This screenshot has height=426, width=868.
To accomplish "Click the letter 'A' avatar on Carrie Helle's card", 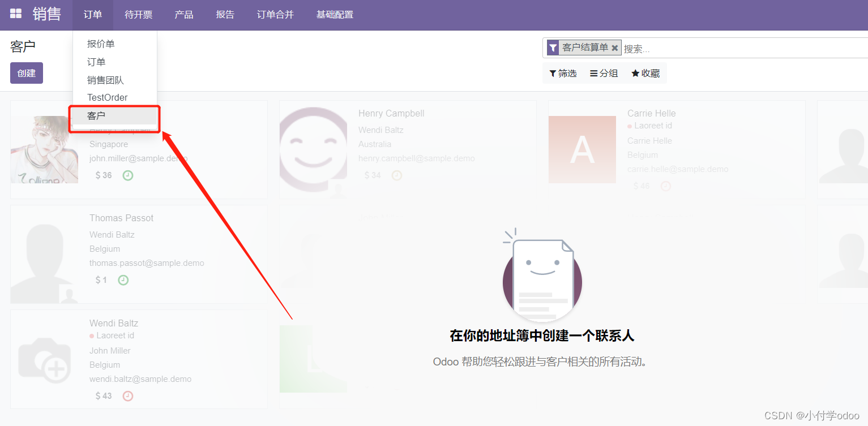I will [582, 149].
